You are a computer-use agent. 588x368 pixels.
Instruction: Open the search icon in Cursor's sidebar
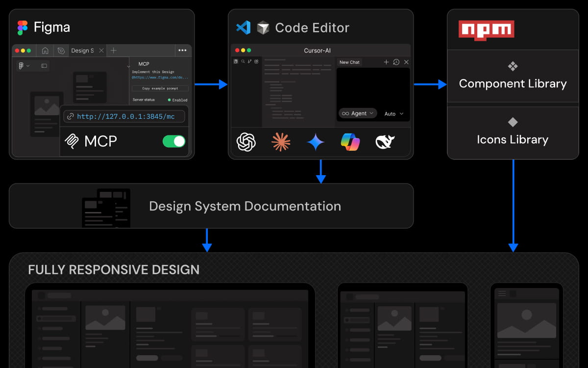click(x=243, y=61)
